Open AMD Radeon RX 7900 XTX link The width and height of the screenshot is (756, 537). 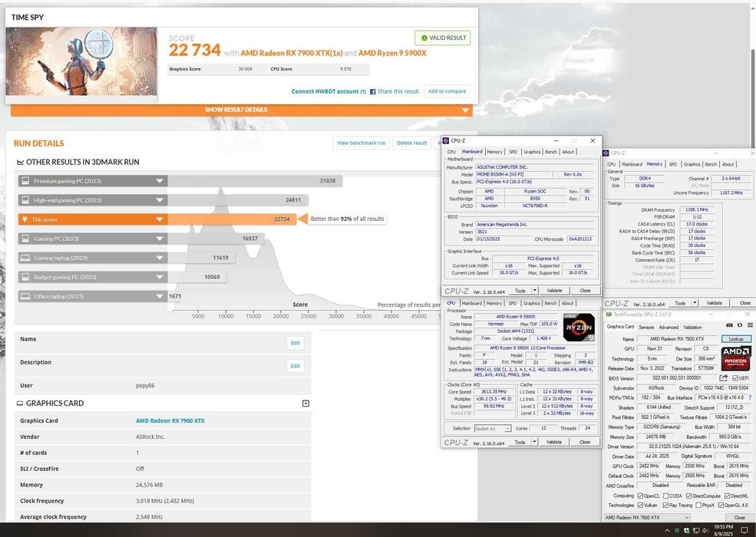(x=170, y=421)
